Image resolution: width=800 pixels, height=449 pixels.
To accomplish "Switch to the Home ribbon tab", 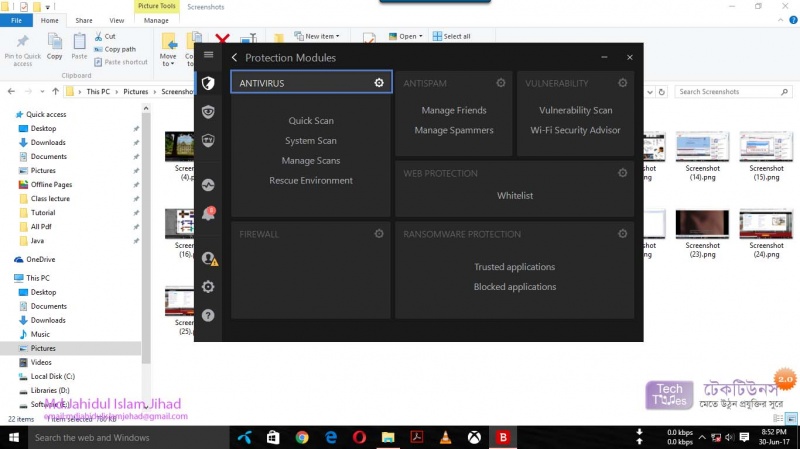I will click(49, 20).
